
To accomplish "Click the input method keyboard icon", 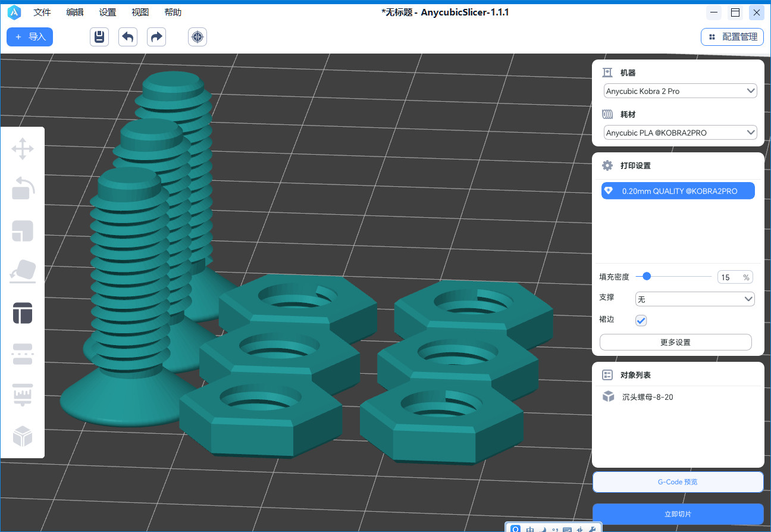I will click(567, 528).
